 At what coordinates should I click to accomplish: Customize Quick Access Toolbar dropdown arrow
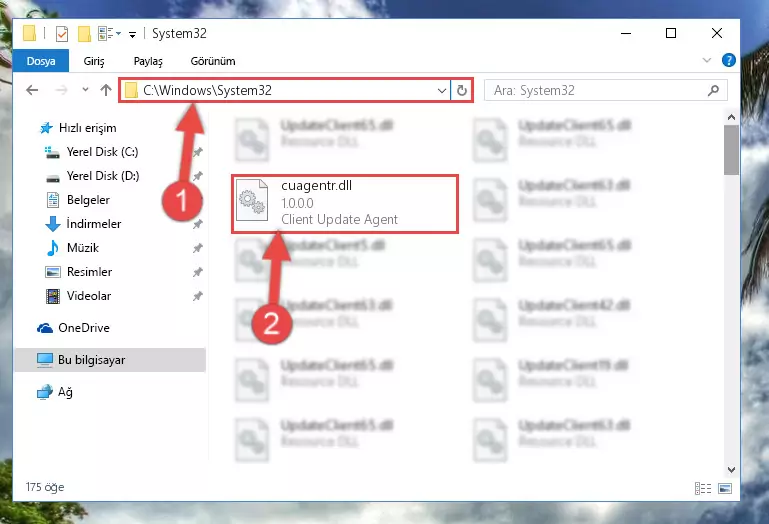[x=132, y=34]
